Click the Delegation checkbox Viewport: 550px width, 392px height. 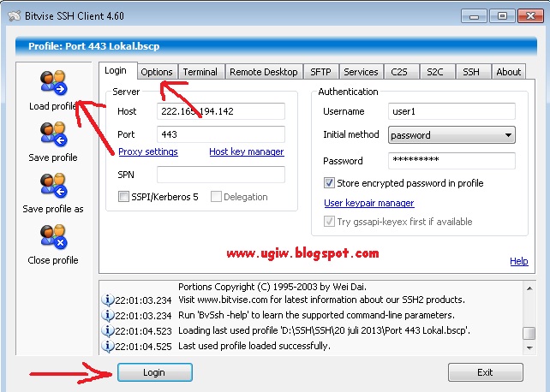(216, 197)
